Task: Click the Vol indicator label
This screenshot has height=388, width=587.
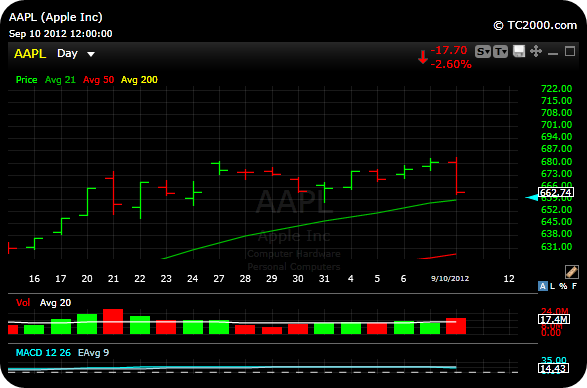Action: pyautogui.click(x=23, y=303)
